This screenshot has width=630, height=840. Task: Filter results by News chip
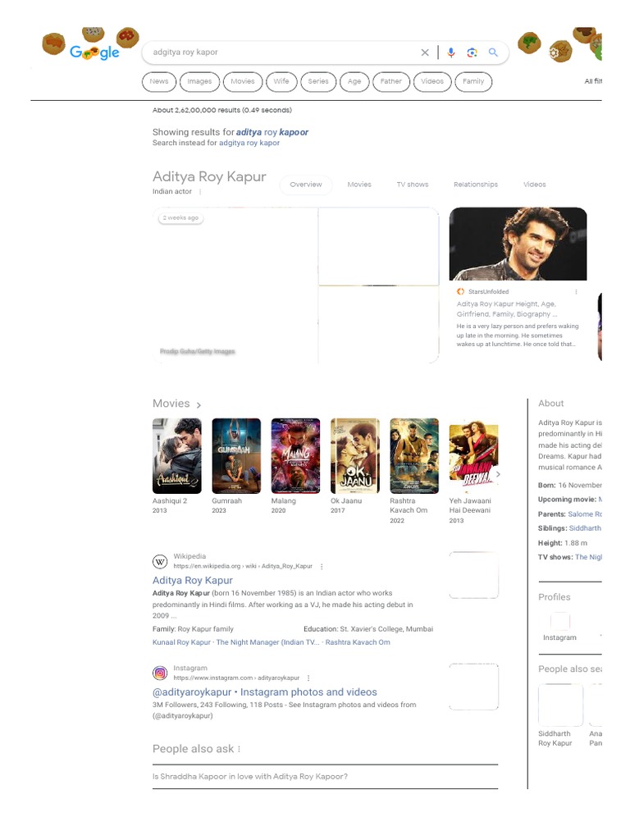click(x=159, y=81)
